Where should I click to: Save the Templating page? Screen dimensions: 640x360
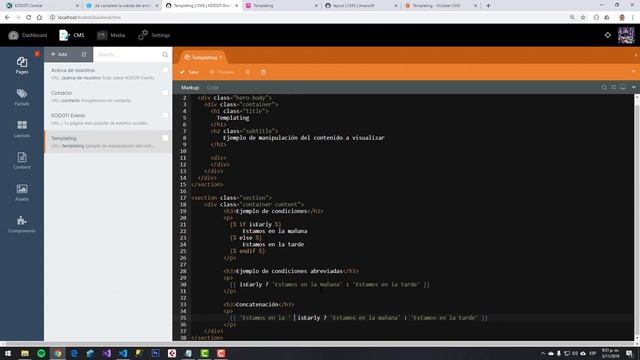(189, 72)
